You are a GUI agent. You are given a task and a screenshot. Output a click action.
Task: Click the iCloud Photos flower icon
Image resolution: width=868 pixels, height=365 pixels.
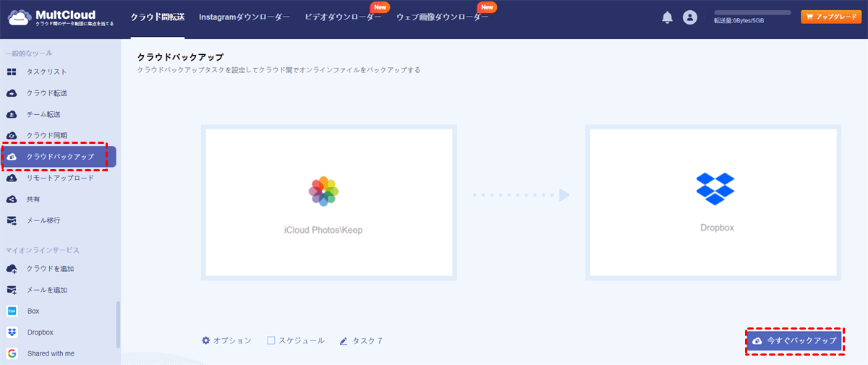pos(323,192)
